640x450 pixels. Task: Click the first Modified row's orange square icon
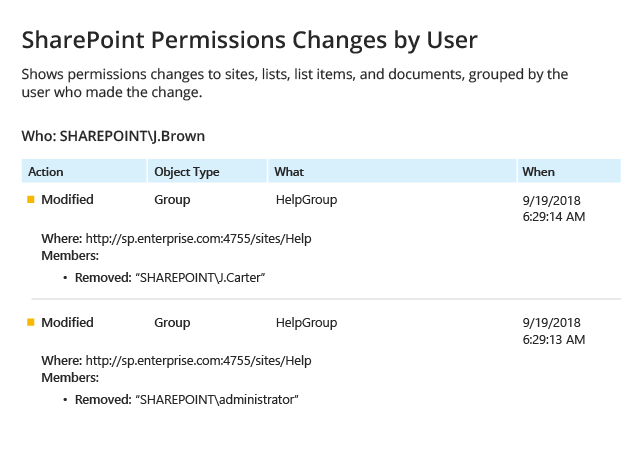[x=31, y=199]
